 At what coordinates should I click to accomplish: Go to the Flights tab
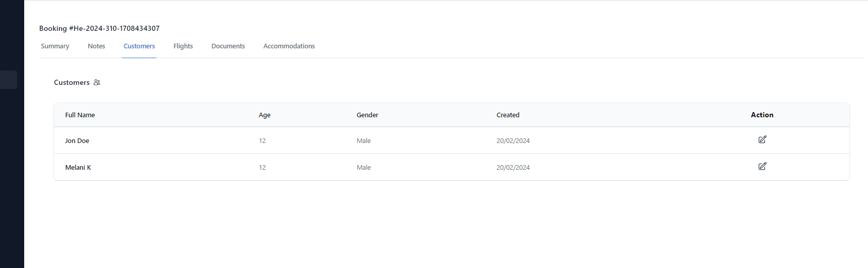183,46
